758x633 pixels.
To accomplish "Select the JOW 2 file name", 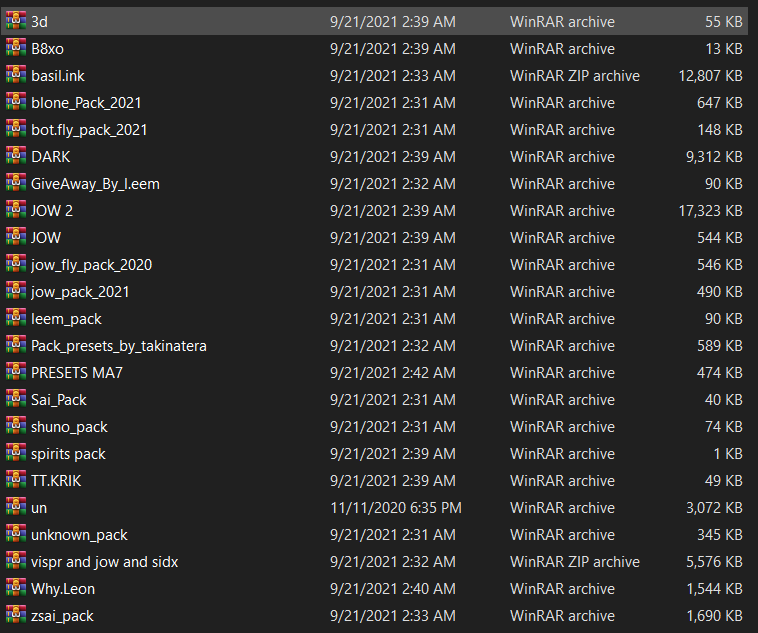I will (x=52, y=211).
